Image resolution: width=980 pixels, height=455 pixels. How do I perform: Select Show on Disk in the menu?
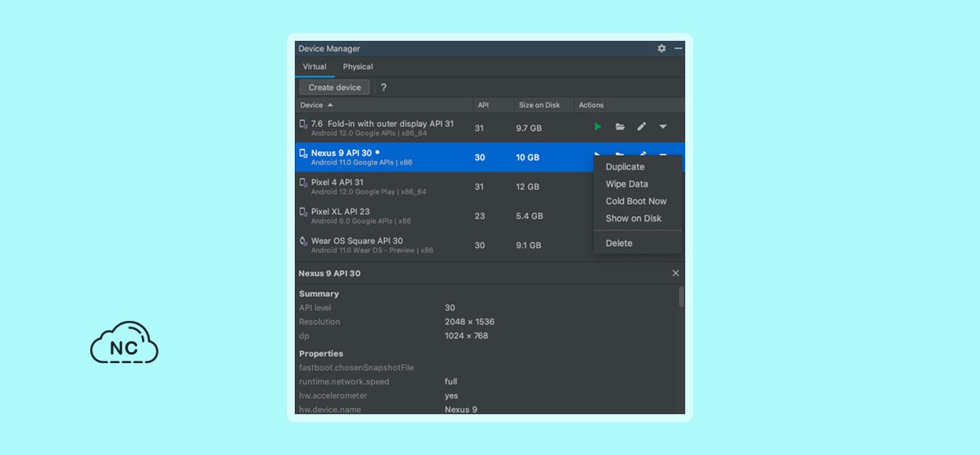(633, 219)
